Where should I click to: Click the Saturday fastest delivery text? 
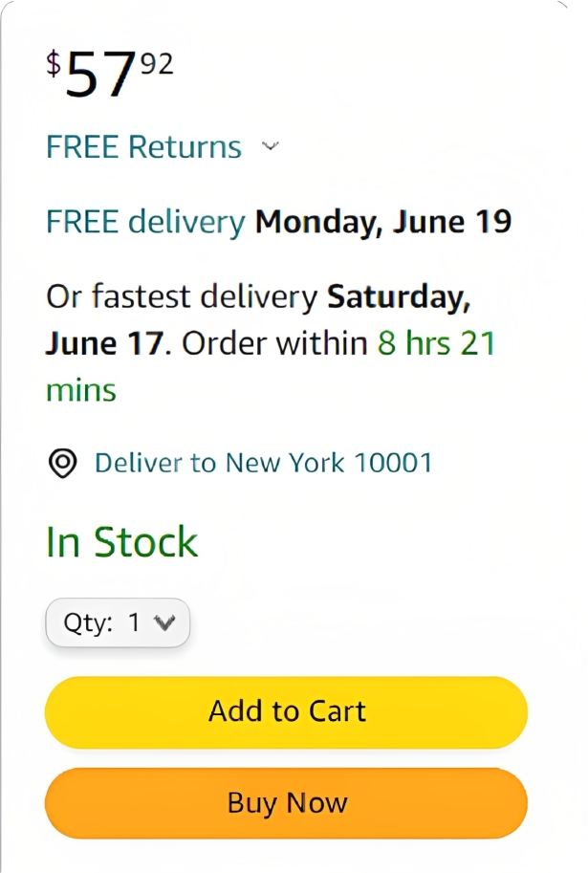pos(399,297)
